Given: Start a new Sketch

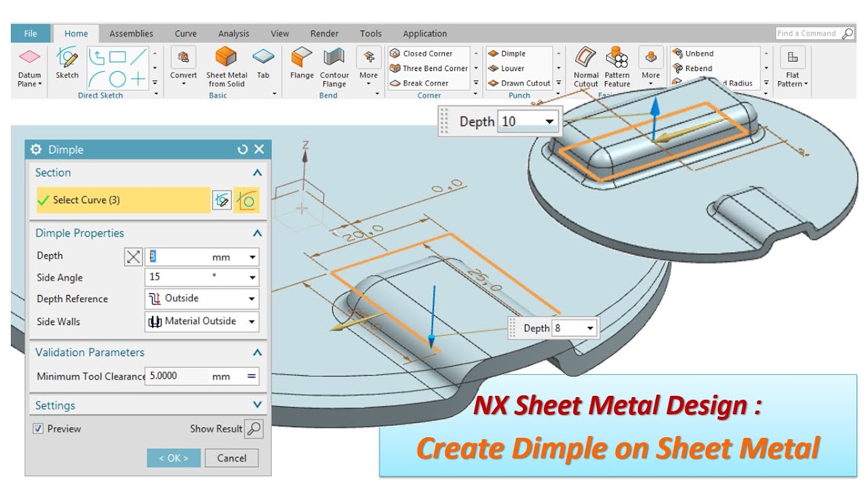Looking at the screenshot, I should click(x=67, y=64).
